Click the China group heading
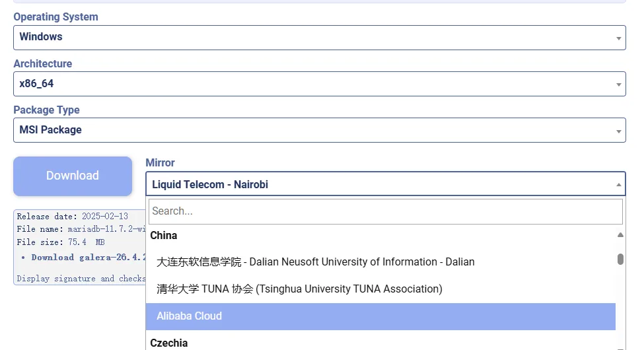The image size is (644, 350). coord(163,235)
